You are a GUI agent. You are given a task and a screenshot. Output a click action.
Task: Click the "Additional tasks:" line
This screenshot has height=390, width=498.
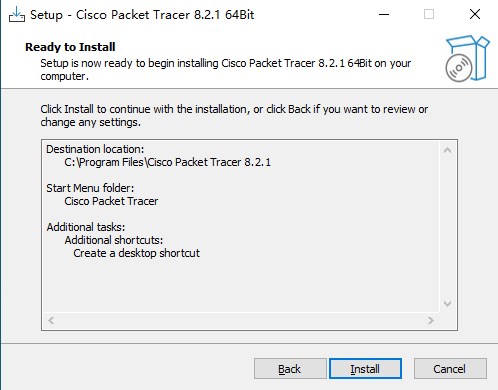point(86,227)
